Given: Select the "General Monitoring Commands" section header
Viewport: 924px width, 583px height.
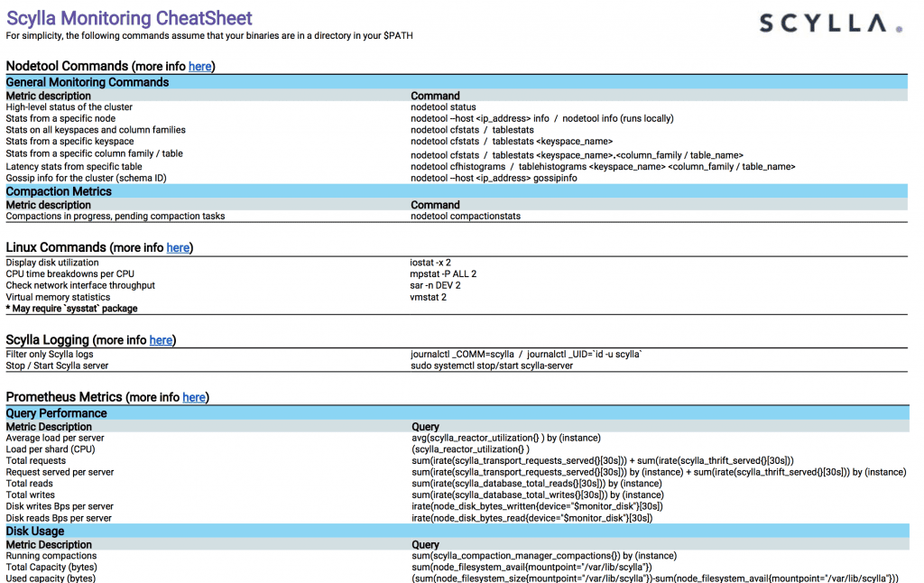Looking at the screenshot, I should point(85,82).
